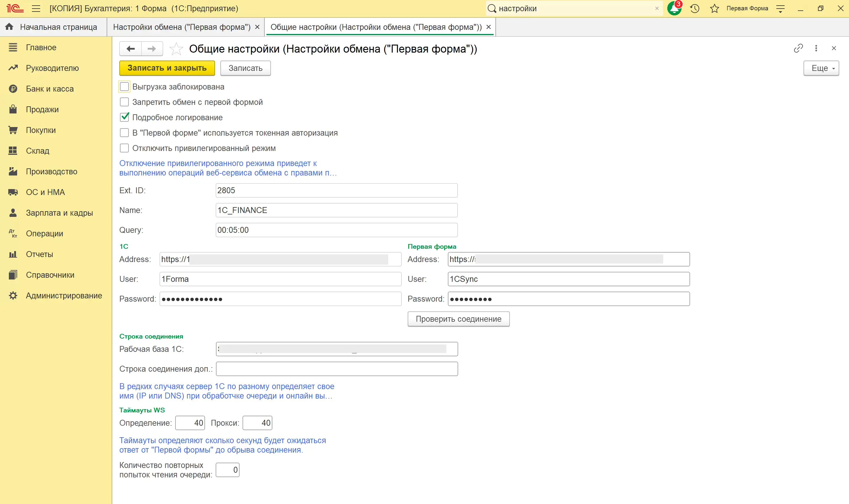849x504 pixels.
Task: Open notifications bell with badge 3
Action: (674, 8)
